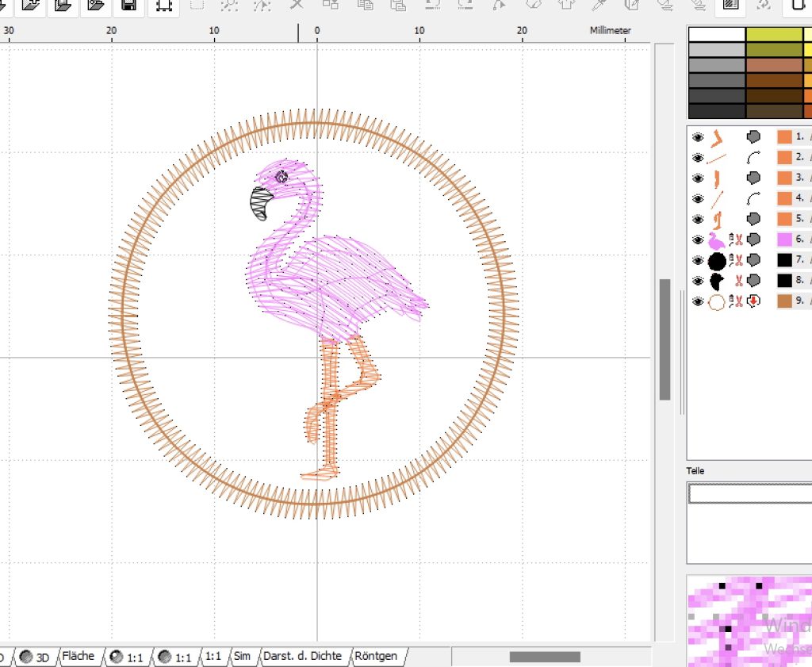Click the scissors trim icon on object 6
This screenshot has width=812, height=667.
click(739, 240)
